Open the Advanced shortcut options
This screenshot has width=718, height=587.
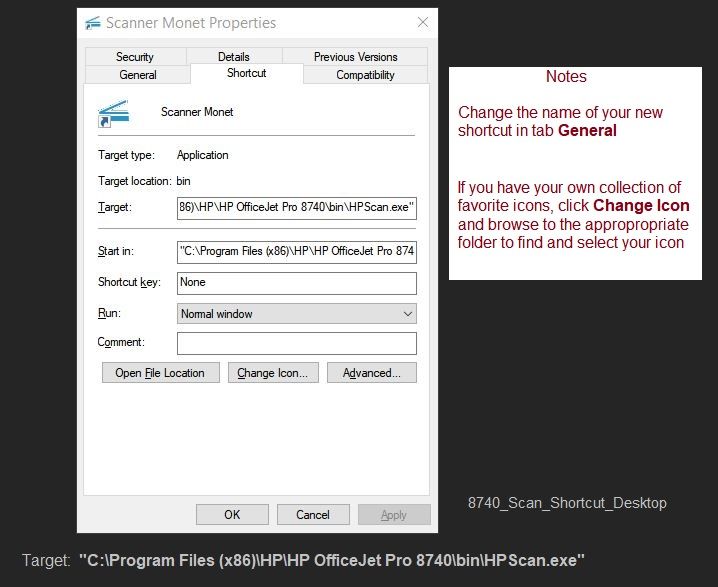(372, 373)
